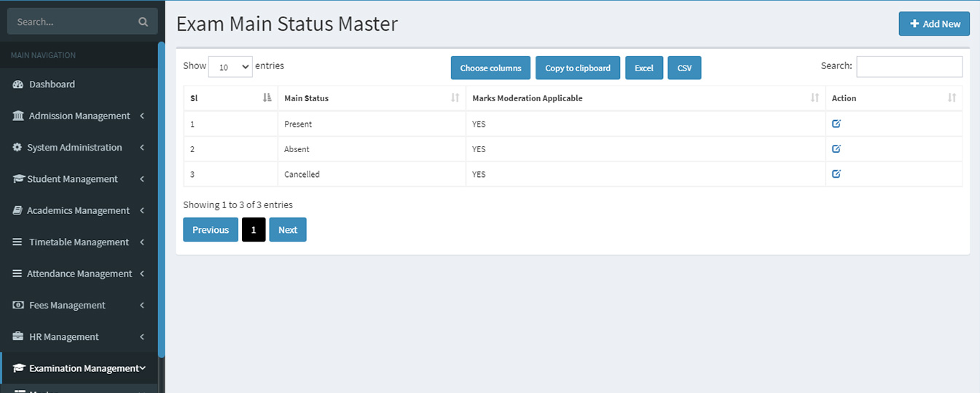The image size is (980, 393).
Task: Click the edit icon for Absent row
Action: [x=836, y=149]
